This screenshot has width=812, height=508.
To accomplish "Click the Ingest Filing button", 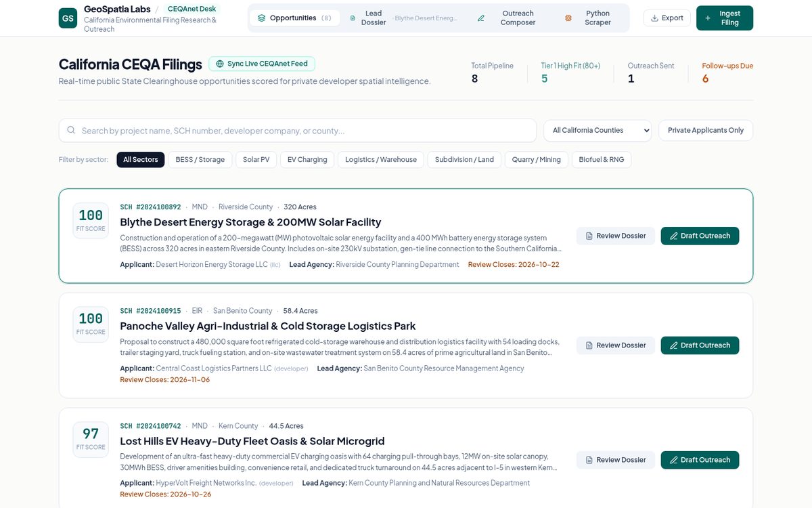I will click(725, 18).
